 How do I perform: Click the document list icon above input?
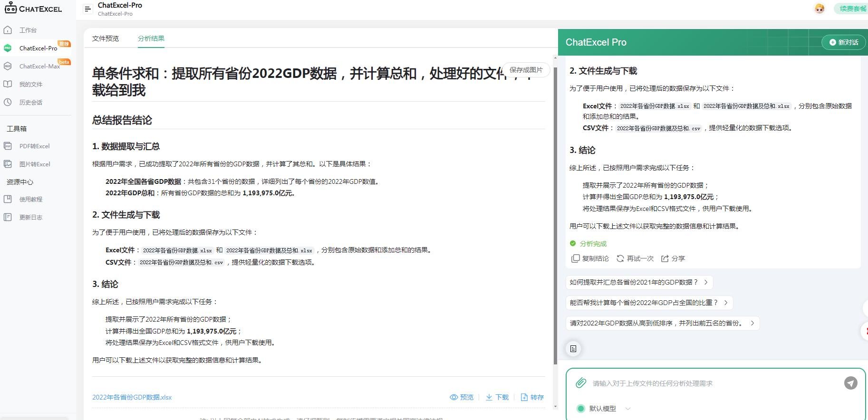[573, 349]
